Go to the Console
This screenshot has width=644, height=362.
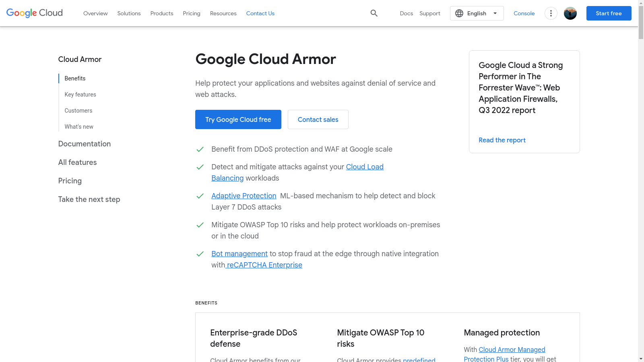coord(524,13)
